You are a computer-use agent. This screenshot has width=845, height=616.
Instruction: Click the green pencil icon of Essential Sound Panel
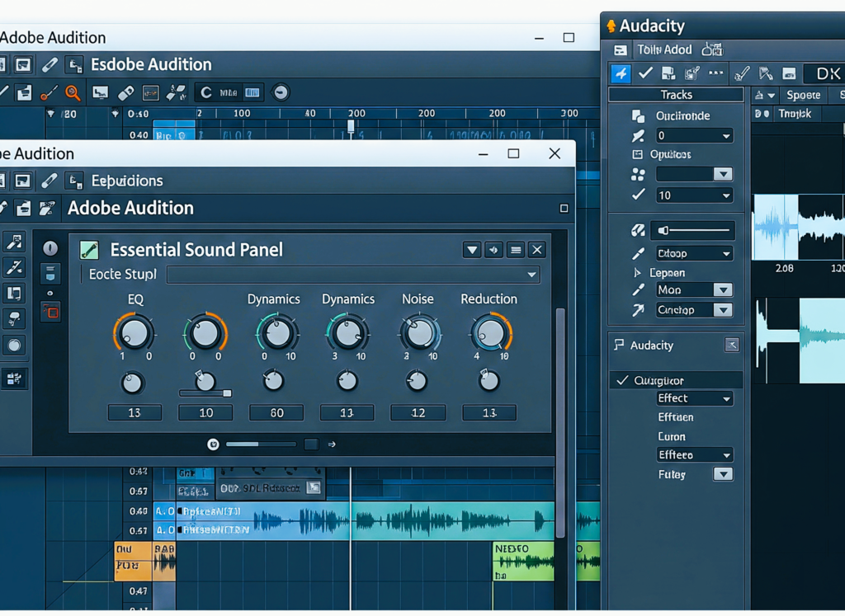89,250
